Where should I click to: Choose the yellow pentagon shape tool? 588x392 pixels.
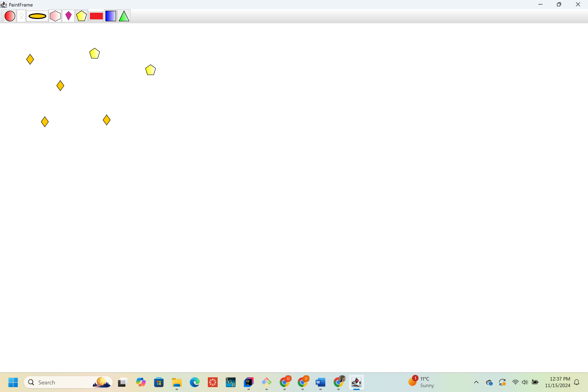pyautogui.click(x=81, y=16)
